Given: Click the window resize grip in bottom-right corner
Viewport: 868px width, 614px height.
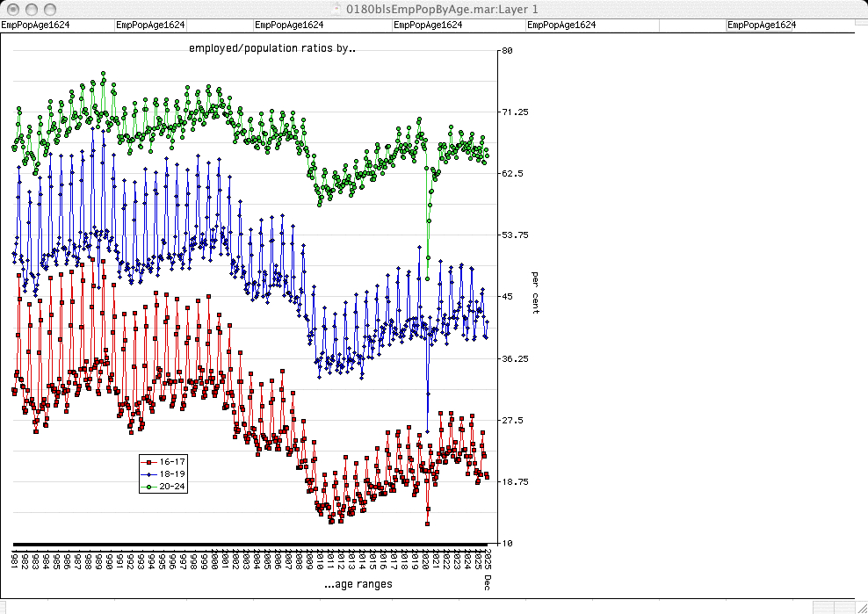Looking at the screenshot, I should pyautogui.click(x=861, y=607).
